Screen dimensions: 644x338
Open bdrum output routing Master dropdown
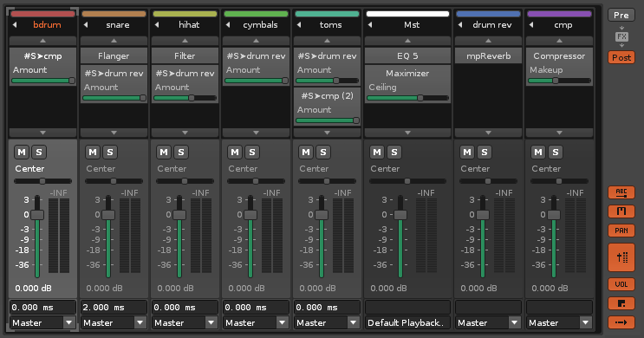coord(42,322)
